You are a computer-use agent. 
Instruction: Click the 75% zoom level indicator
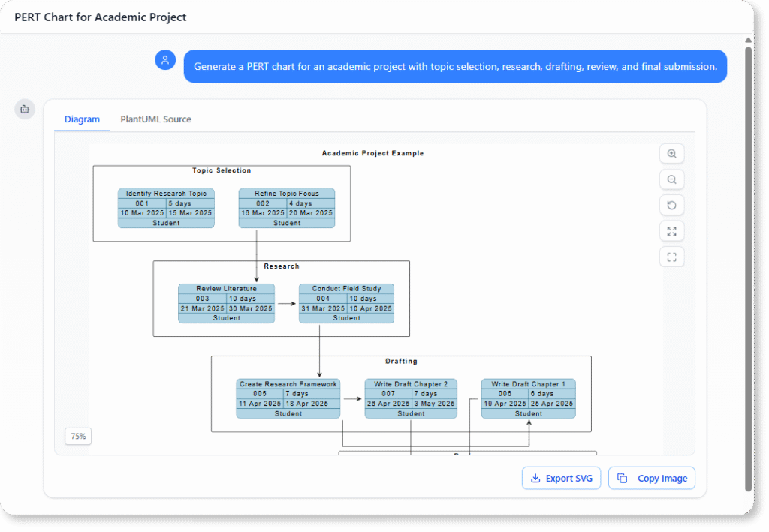pos(78,436)
